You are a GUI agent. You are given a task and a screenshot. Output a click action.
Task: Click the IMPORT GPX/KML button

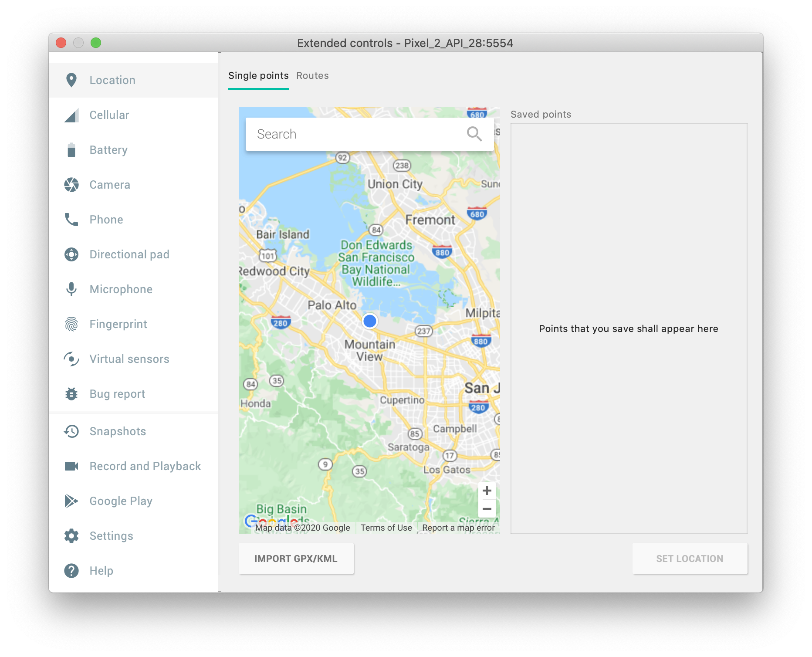(296, 559)
